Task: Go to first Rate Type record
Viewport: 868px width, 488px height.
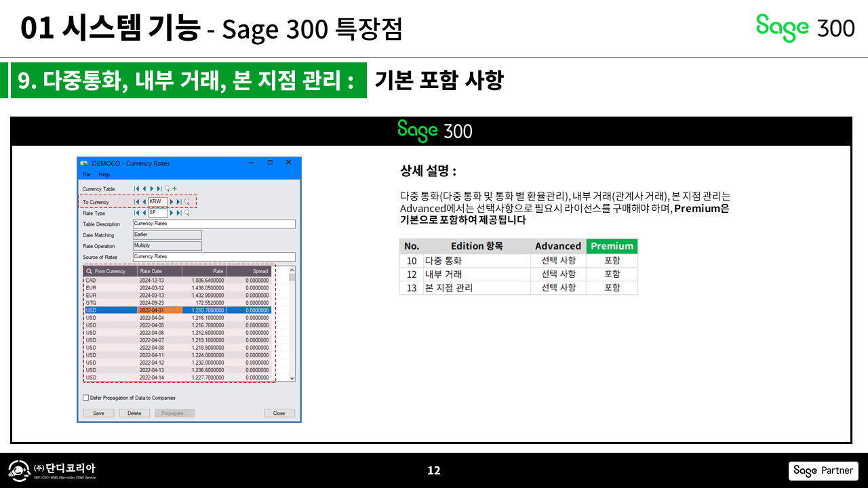Action: 137,213
